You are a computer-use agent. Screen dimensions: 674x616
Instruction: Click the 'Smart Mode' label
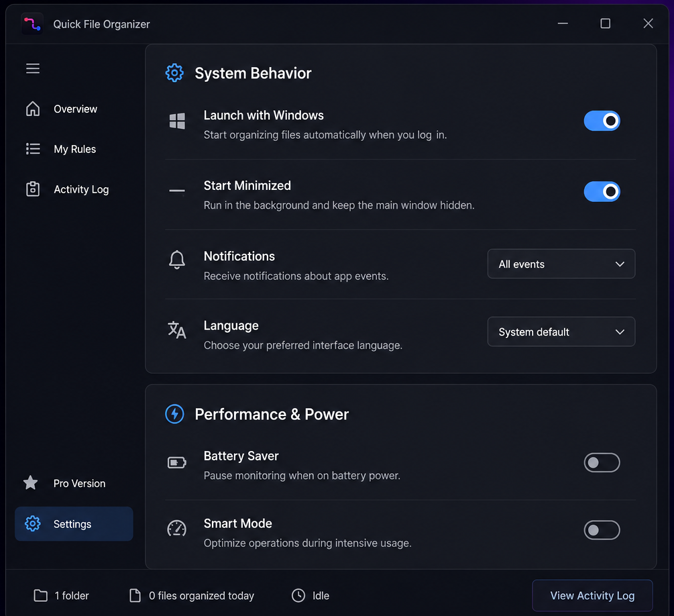[x=237, y=523]
